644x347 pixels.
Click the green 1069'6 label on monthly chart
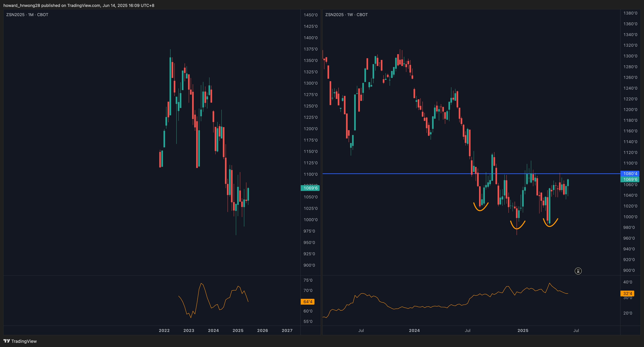(x=310, y=188)
